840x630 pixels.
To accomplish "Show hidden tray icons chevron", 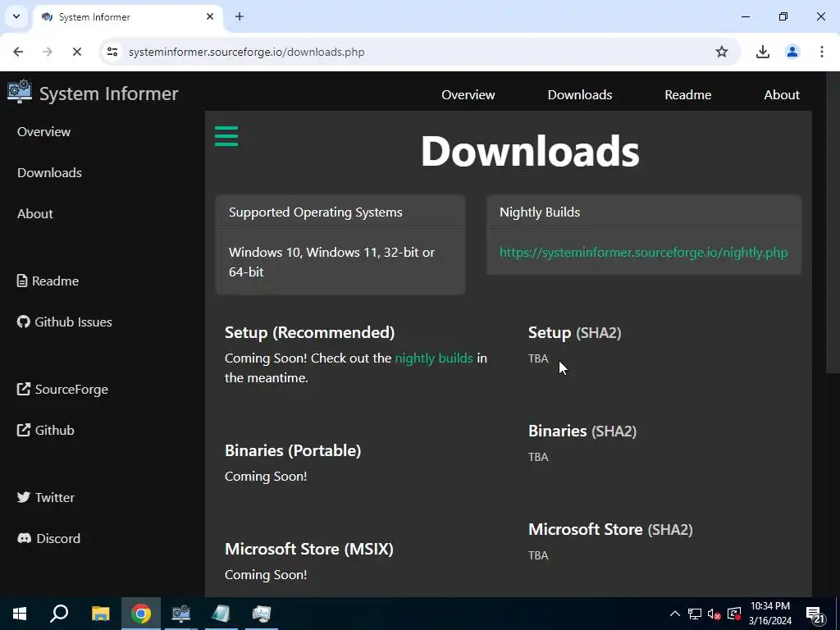I will [675, 614].
